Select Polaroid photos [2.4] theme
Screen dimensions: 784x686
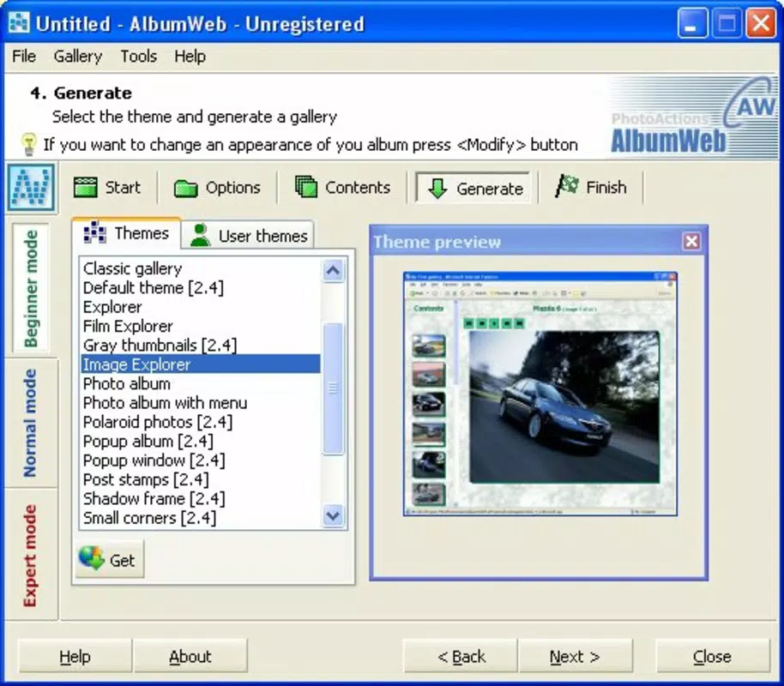tap(201, 422)
